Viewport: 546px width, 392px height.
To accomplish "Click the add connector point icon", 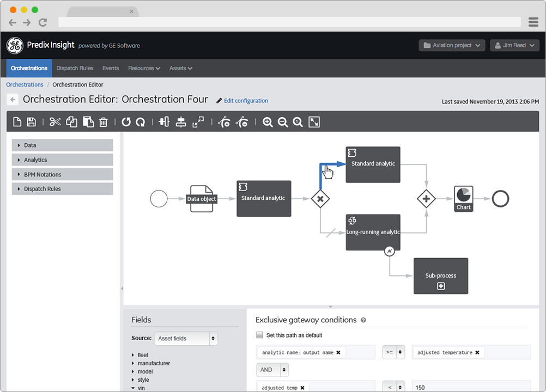I will coord(224,122).
